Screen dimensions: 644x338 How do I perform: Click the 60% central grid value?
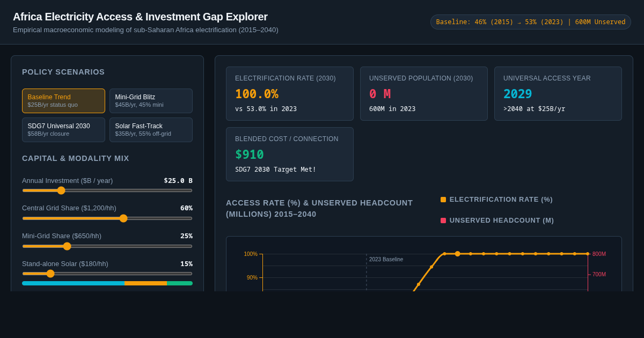[186, 208]
